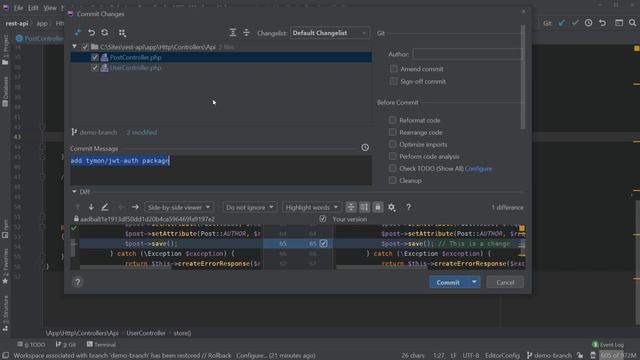Toggle synchronize scrolling in Diff toolbar
Viewport: 640px width, 360px height.
click(364, 207)
